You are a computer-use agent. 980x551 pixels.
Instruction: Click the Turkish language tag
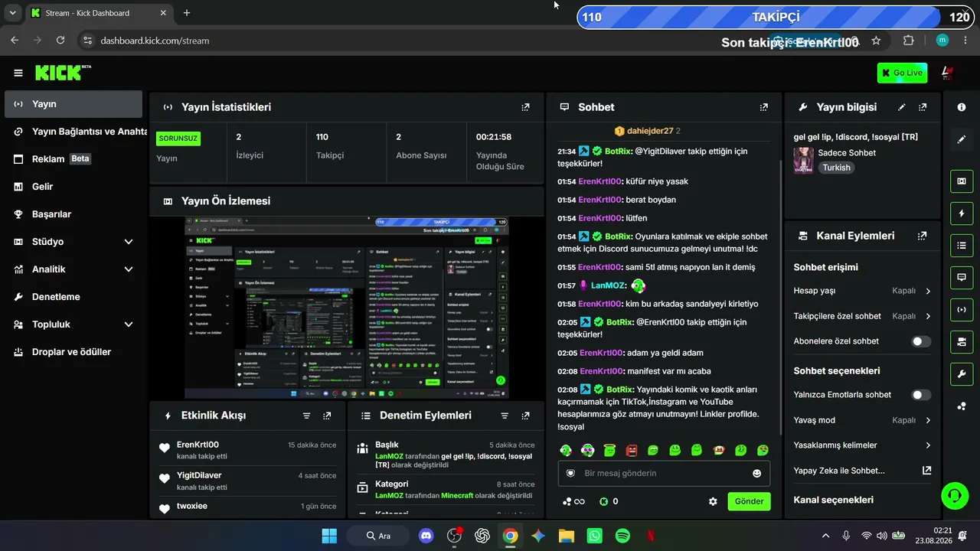pos(836,168)
